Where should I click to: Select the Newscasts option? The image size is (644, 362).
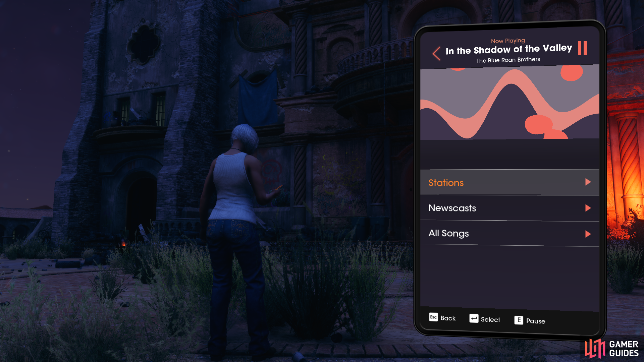(x=509, y=208)
